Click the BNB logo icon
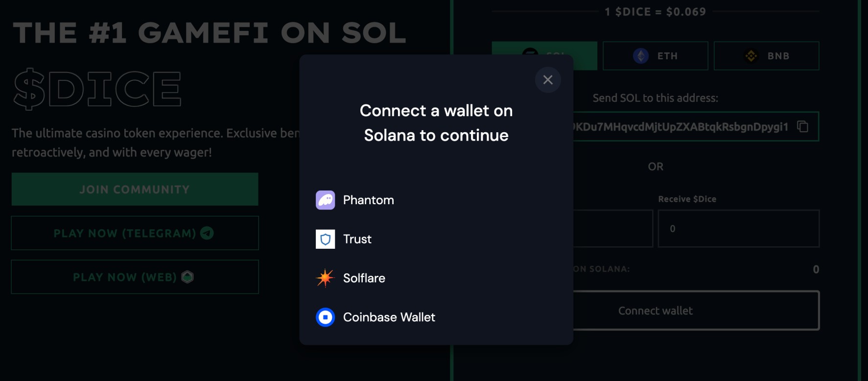Image resolution: width=868 pixels, height=381 pixels. [x=751, y=56]
